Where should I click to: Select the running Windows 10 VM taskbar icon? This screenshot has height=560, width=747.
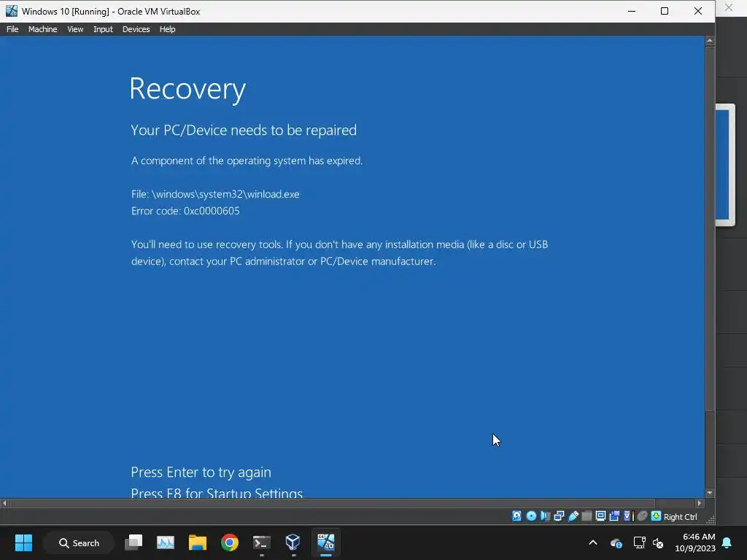click(326, 542)
